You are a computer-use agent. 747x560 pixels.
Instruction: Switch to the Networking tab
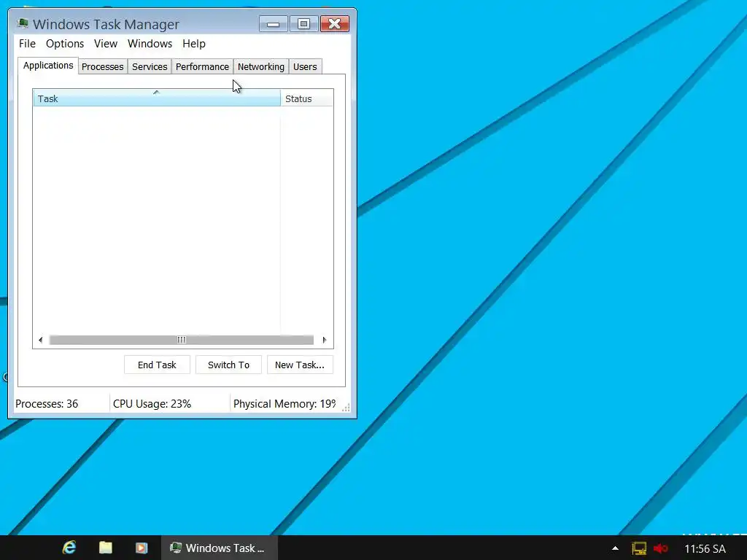click(x=261, y=66)
